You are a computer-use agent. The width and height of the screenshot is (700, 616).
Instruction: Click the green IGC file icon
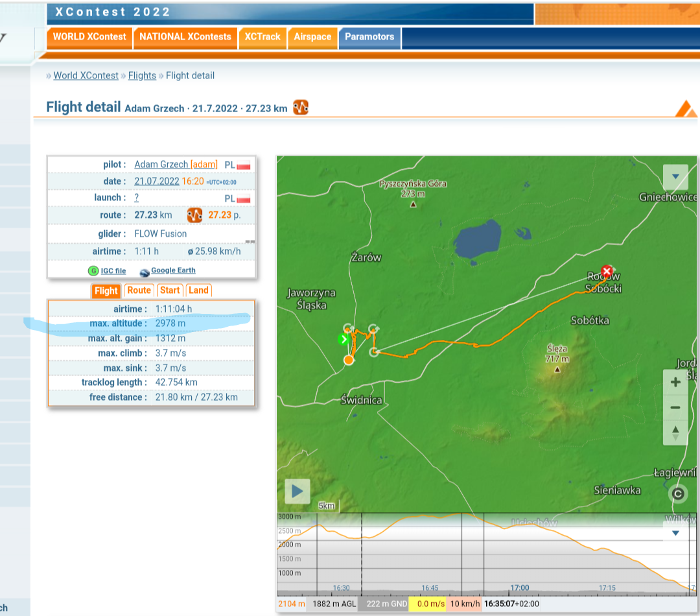tap(93, 271)
